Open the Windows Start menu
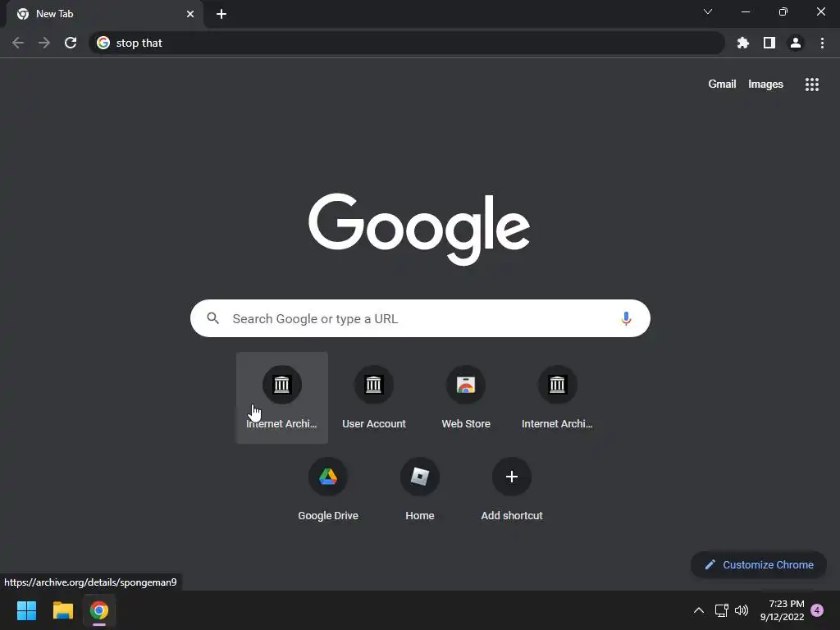 [26, 610]
